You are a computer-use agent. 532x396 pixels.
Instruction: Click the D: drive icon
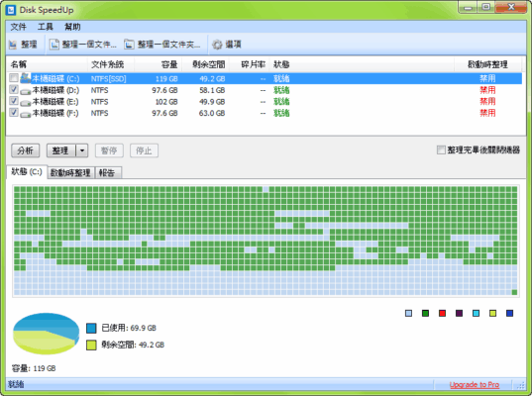[26, 91]
